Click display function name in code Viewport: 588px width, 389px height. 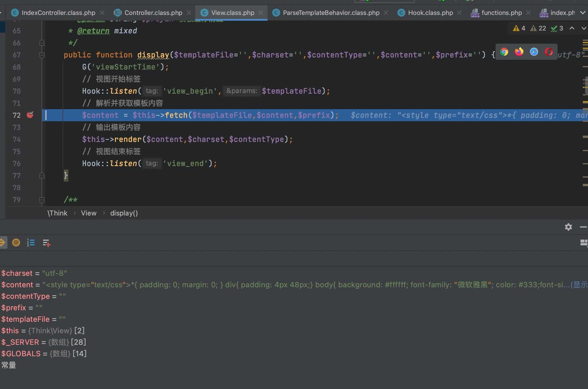(x=153, y=55)
